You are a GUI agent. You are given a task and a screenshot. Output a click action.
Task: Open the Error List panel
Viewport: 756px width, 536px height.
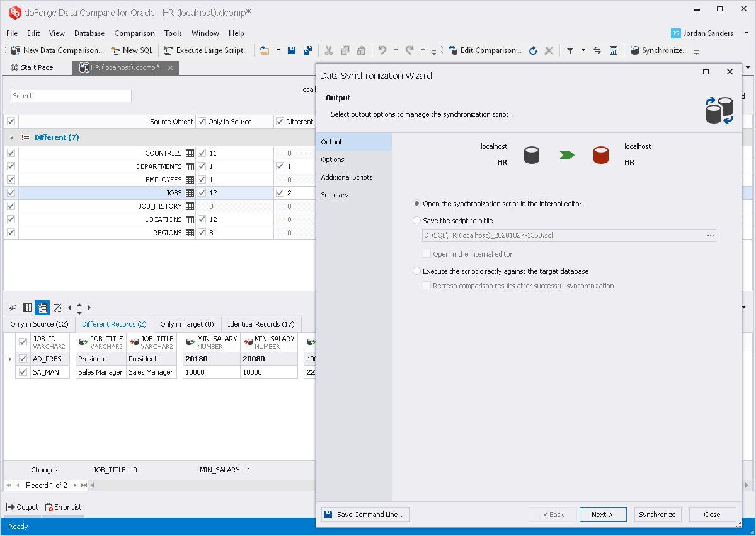click(x=63, y=507)
